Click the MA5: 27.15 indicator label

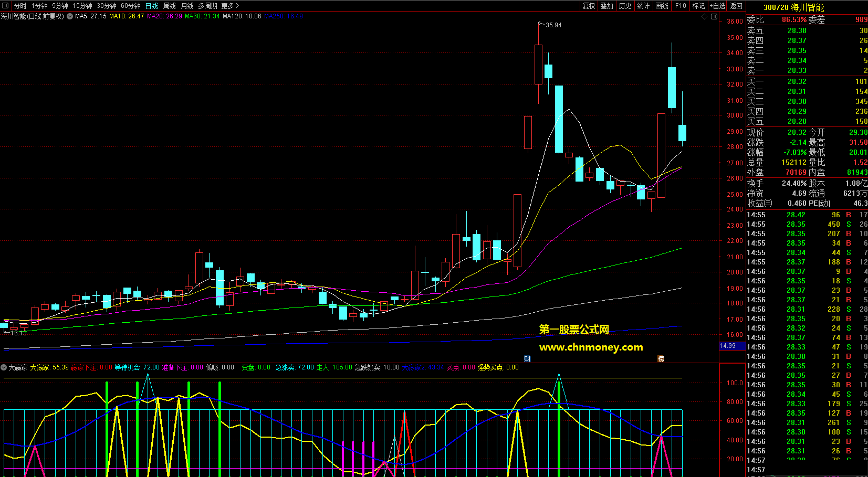91,16
